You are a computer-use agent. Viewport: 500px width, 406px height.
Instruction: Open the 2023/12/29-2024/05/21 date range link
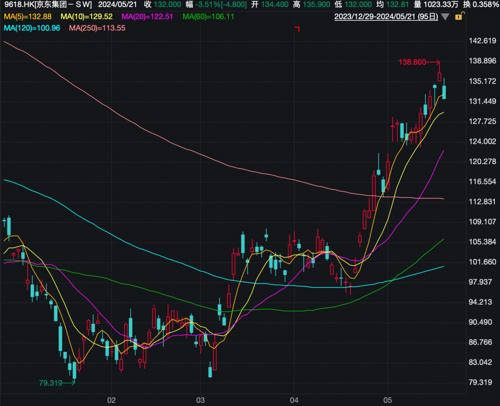tap(386, 17)
